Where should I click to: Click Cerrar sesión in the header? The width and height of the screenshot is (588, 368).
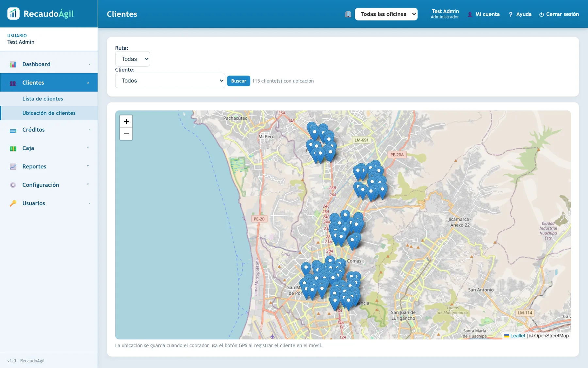tap(559, 14)
